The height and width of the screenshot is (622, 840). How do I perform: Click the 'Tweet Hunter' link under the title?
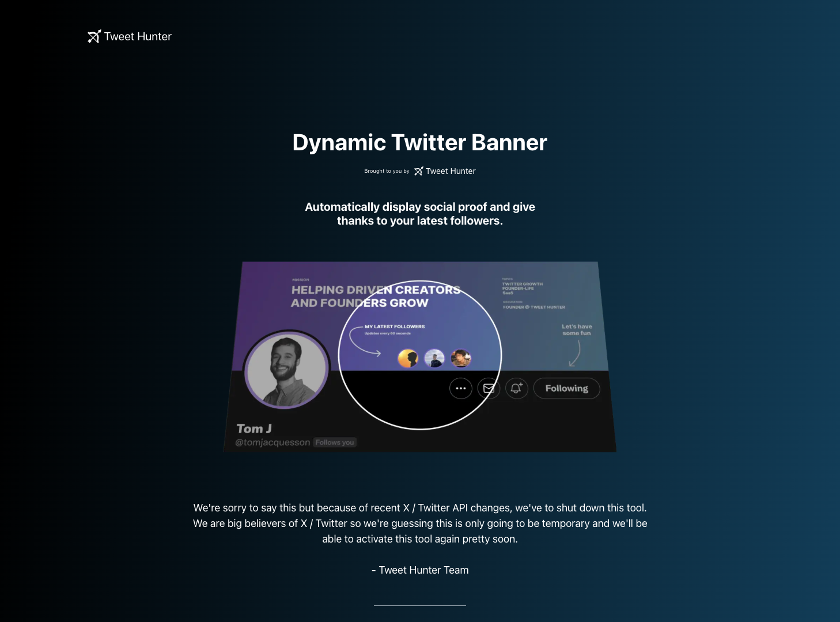click(x=451, y=170)
